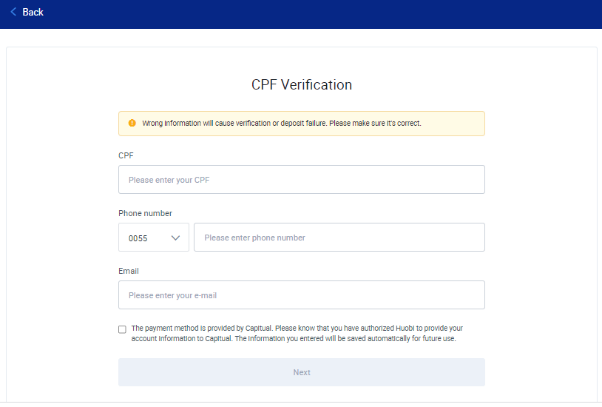Click the Email field label
This screenshot has width=602, height=407.
(x=129, y=271)
